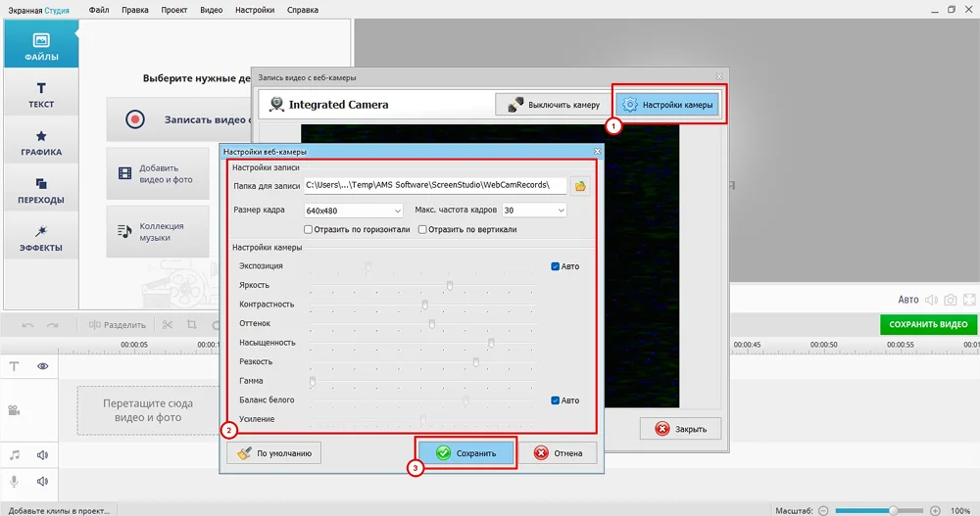Toggle video track visibility eye icon
Screen dimensions: 980x516
tap(43, 365)
